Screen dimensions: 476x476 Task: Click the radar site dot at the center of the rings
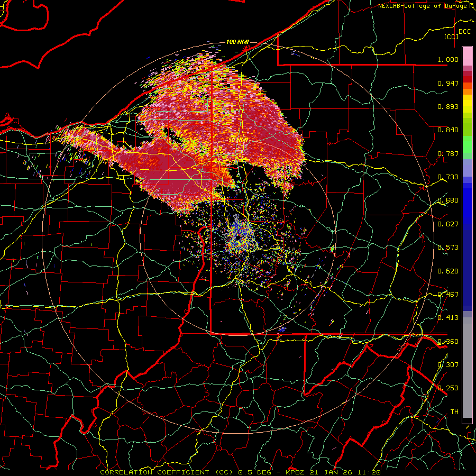238,237
